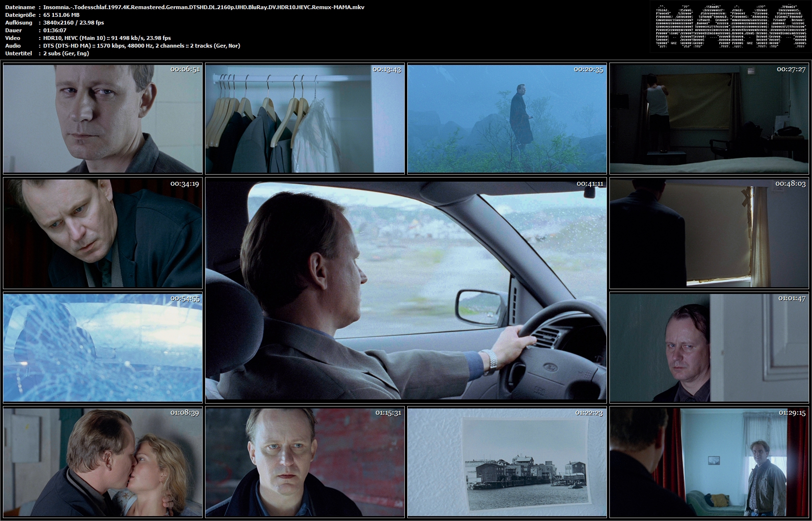The image size is (812, 521).
Task: Open the doorway thumbnail at 01:01:47
Action: point(709,348)
